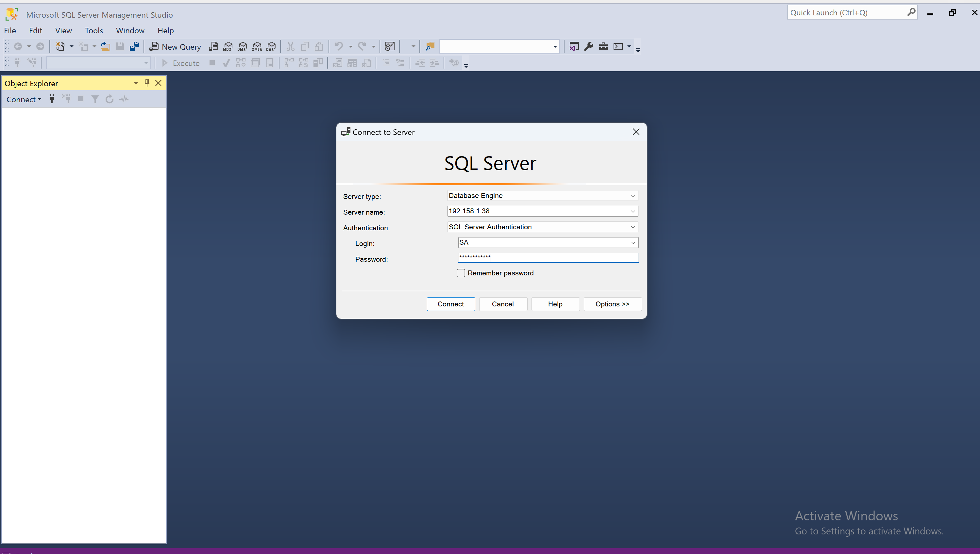Screen dimensions: 980x554
Task: Click the Stop square icon in Object Explorer
Action: pos(81,99)
